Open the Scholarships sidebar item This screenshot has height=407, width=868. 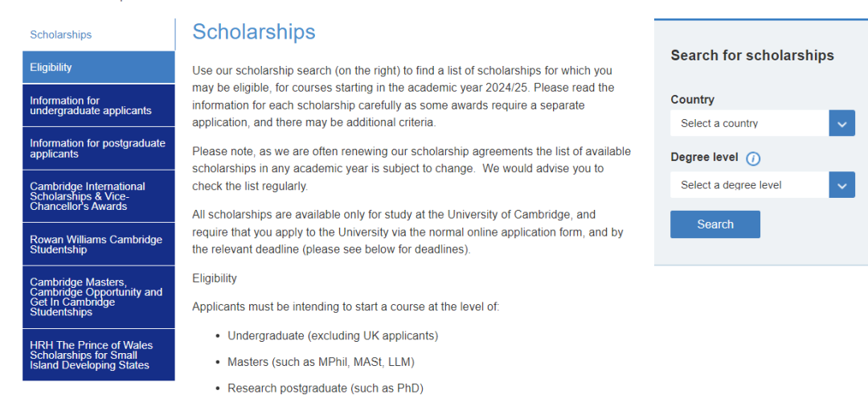(x=99, y=35)
